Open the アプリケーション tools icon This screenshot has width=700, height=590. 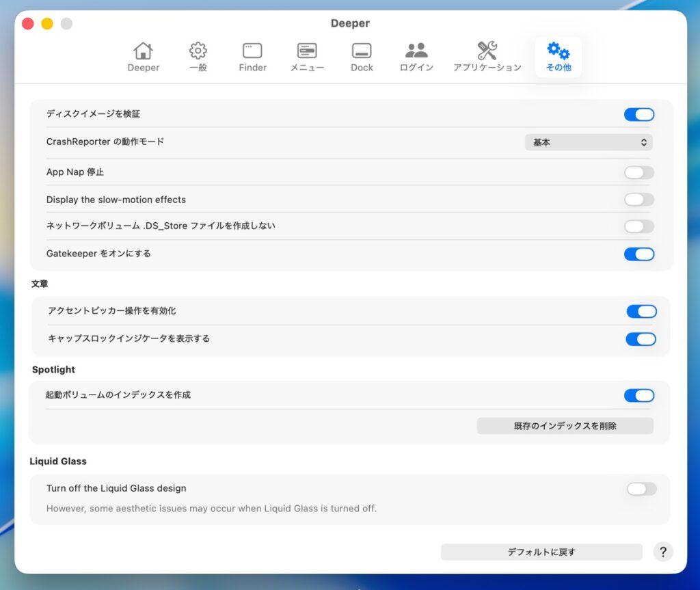click(x=487, y=51)
